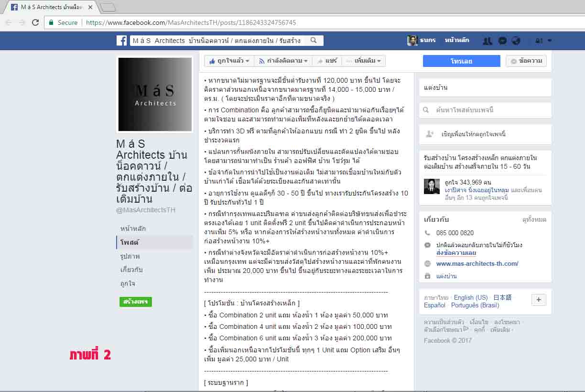Click phone number 085 000 0820
The height and width of the screenshot is (392, 585).
point(455,233)
